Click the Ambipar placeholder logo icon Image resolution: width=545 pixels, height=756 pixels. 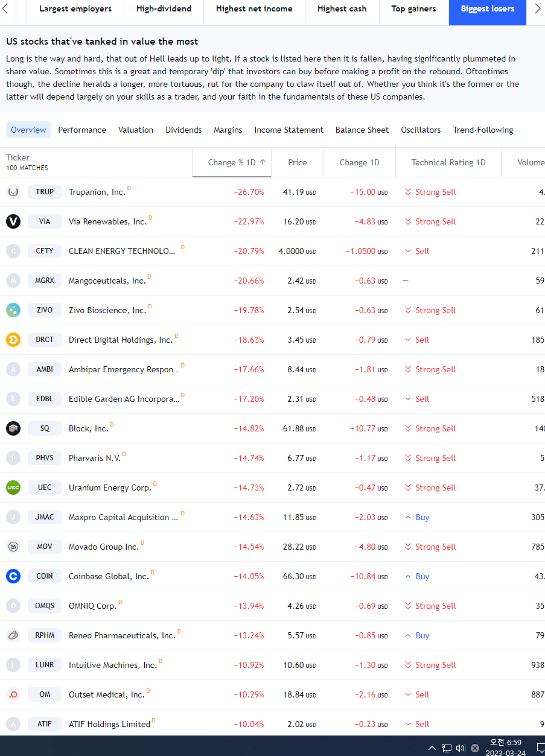(13, 369)
